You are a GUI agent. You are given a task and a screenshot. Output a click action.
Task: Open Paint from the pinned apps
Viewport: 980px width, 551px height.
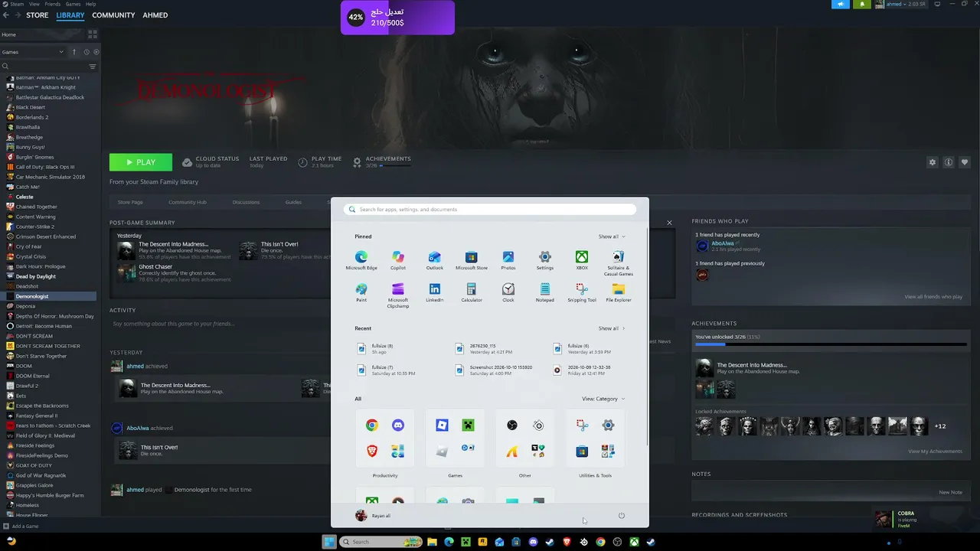coord(361,292)
